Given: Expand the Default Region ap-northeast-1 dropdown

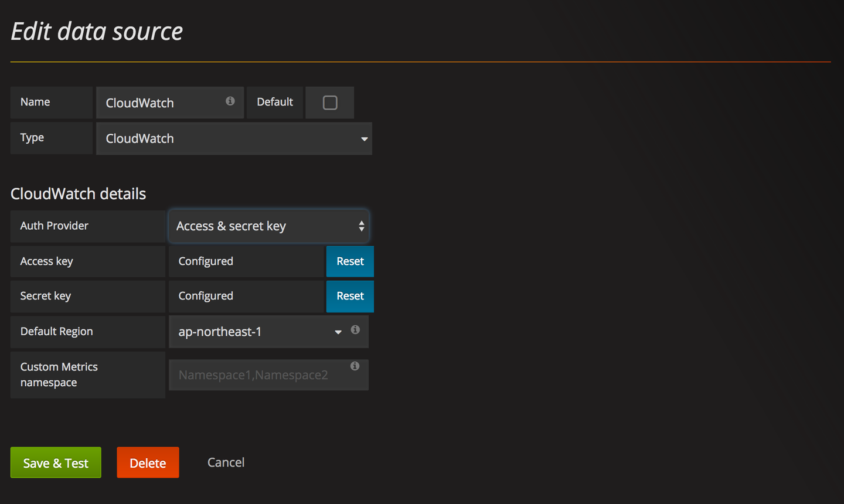Looking at the screenshot, I should pos(258,332).
